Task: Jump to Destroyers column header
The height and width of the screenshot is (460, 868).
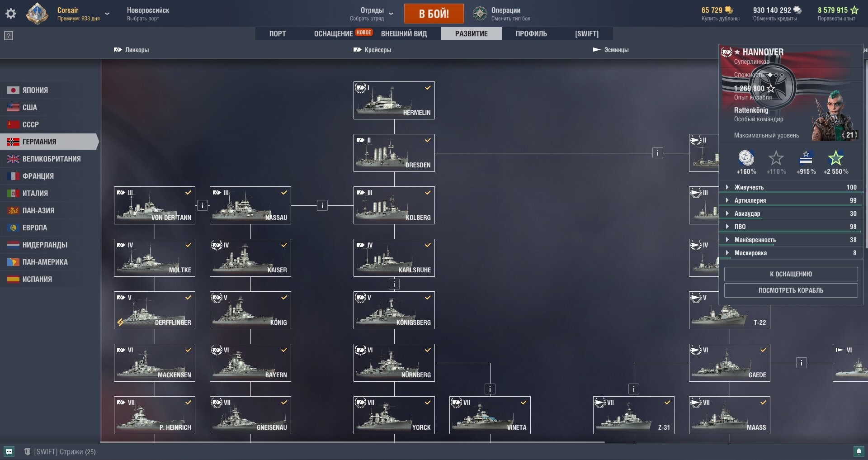Action: click(x=611, y=50)
